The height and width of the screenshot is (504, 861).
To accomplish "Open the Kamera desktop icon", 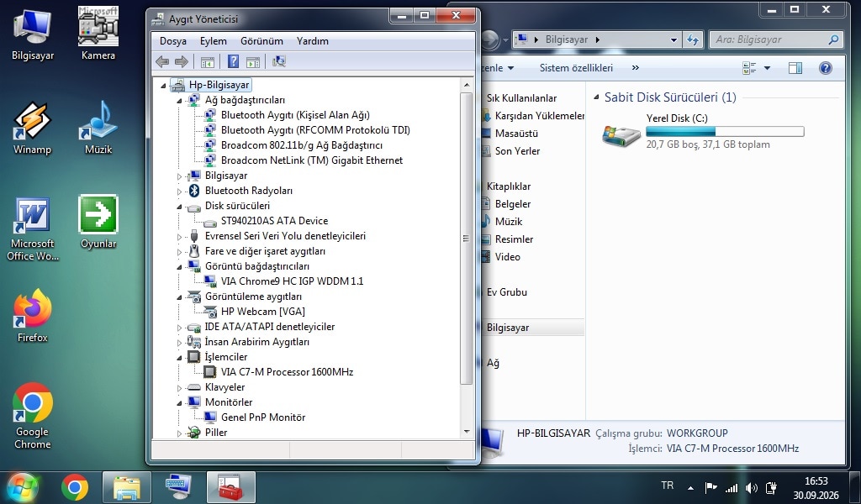I will (x=98, y=34).
